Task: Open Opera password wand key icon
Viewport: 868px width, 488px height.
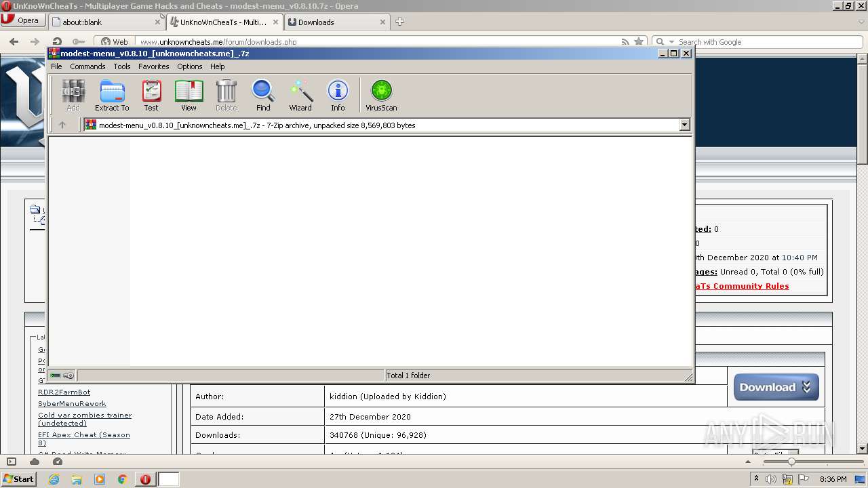Action: coord(79,41)
